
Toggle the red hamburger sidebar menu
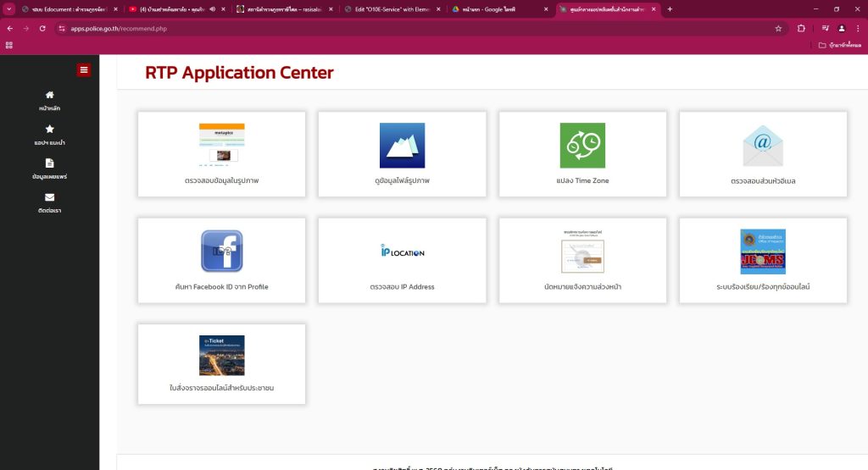click(x=83, y=70)
